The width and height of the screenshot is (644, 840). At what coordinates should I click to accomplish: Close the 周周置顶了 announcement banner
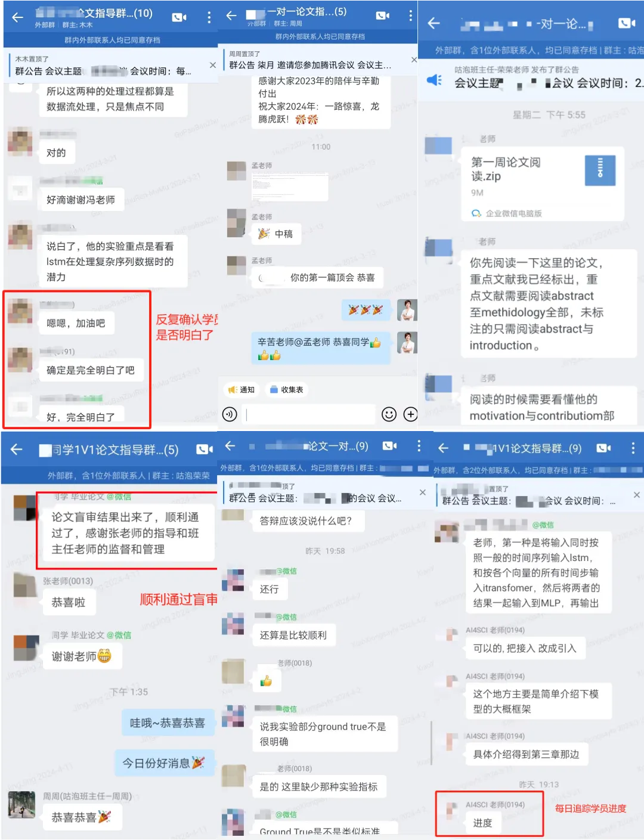pyautogui.click(x=414, y=60)
